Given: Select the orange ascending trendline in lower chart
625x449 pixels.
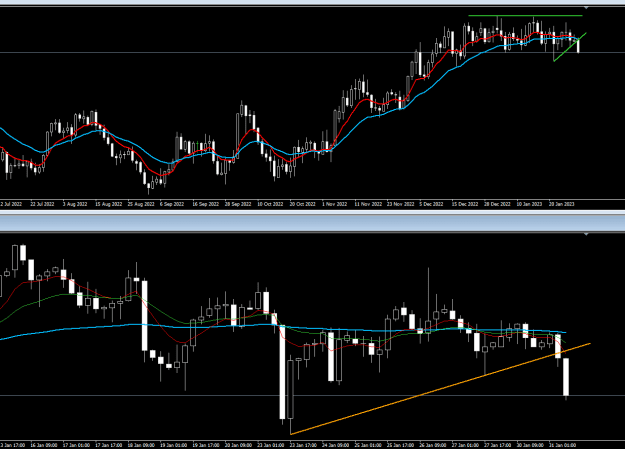Looking at the screenshot, I should pyautogui.click(x=440, y=388).
